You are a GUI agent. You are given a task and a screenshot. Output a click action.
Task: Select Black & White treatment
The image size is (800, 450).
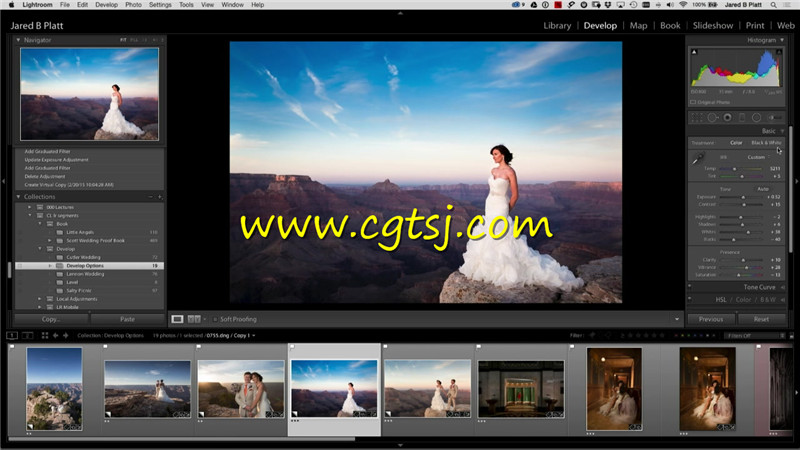point(766,143)
